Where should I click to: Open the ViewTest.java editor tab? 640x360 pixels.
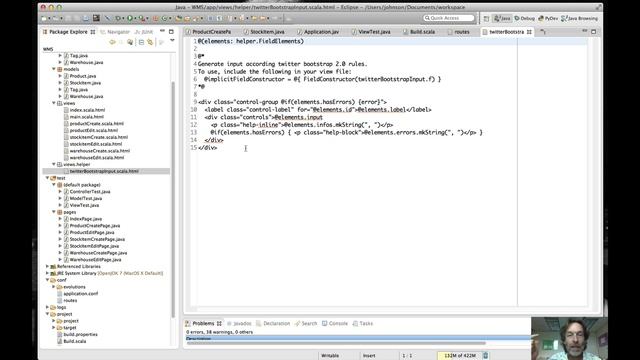[371, 32]
